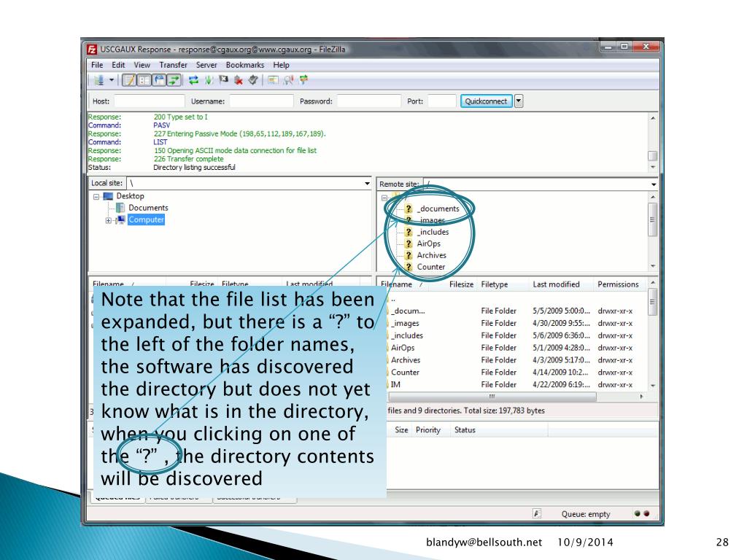
Task: Sort remote list by Filesize column
Action: click(461, 284)
